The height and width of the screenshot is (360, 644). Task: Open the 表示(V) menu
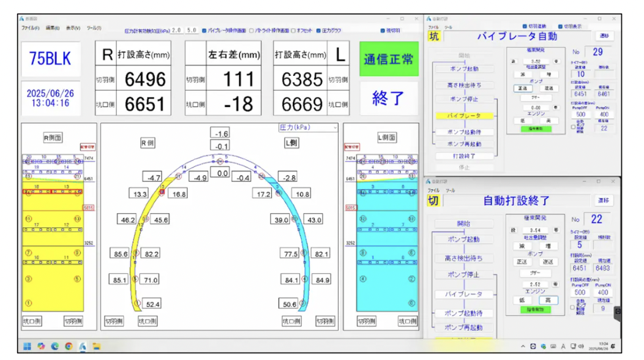[73, 28]
